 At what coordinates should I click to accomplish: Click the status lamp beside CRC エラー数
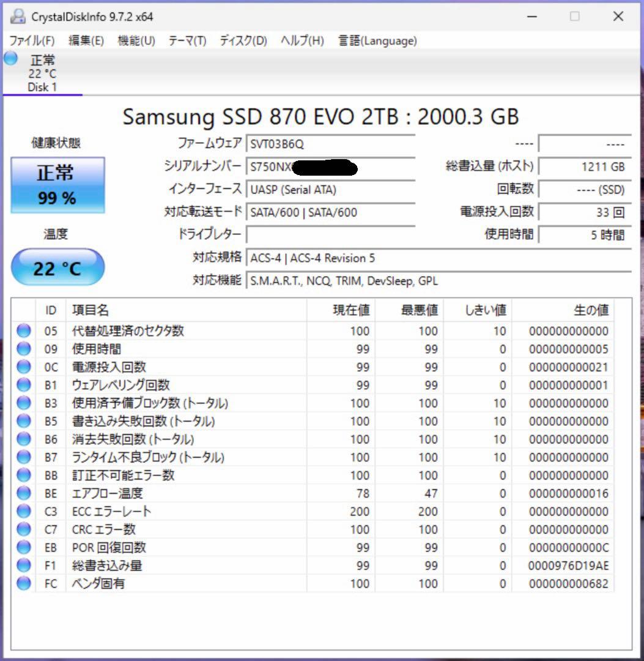pos(23,529)
